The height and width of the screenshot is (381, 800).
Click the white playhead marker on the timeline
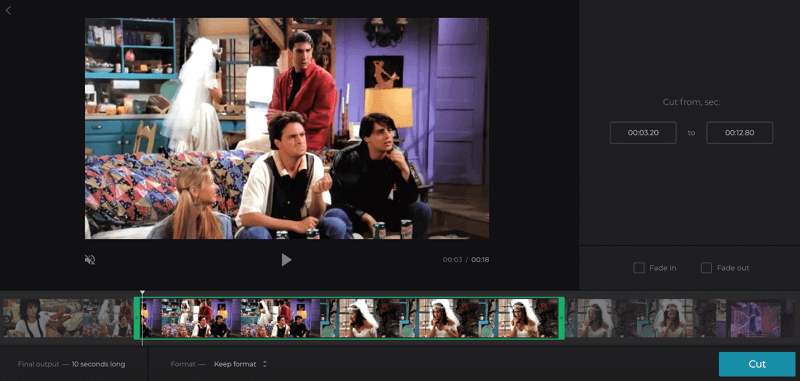point(142,293)
